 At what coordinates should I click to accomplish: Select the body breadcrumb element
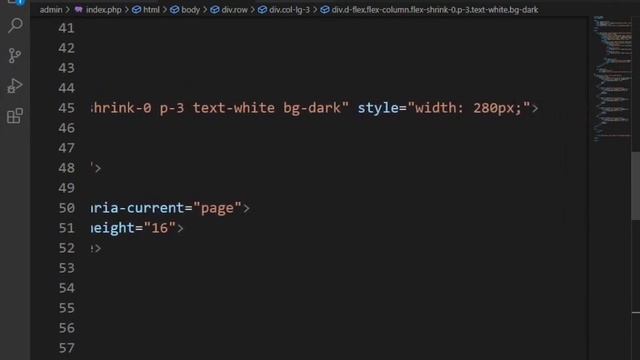(185, 10)
